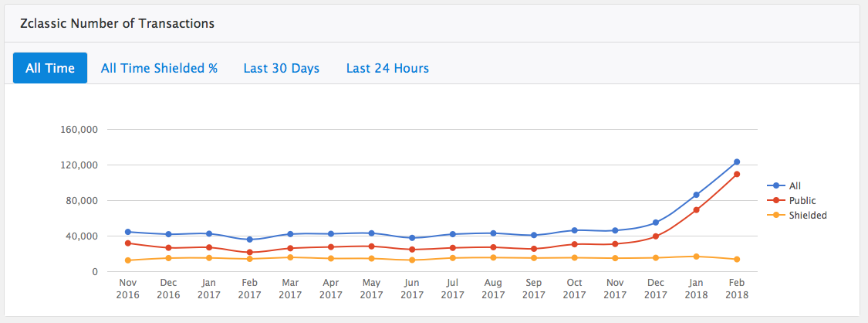
Task: Click the orange Shielded point for Feb 2018
Action: [x=737, y=260]
